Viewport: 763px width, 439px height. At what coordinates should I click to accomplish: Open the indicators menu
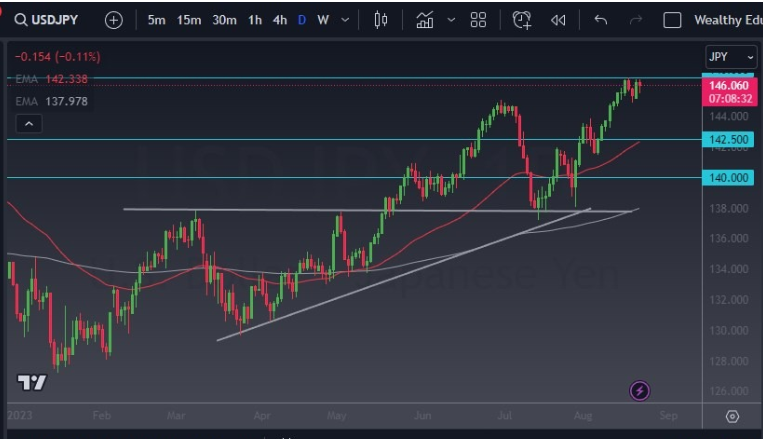tap(425, 20)
